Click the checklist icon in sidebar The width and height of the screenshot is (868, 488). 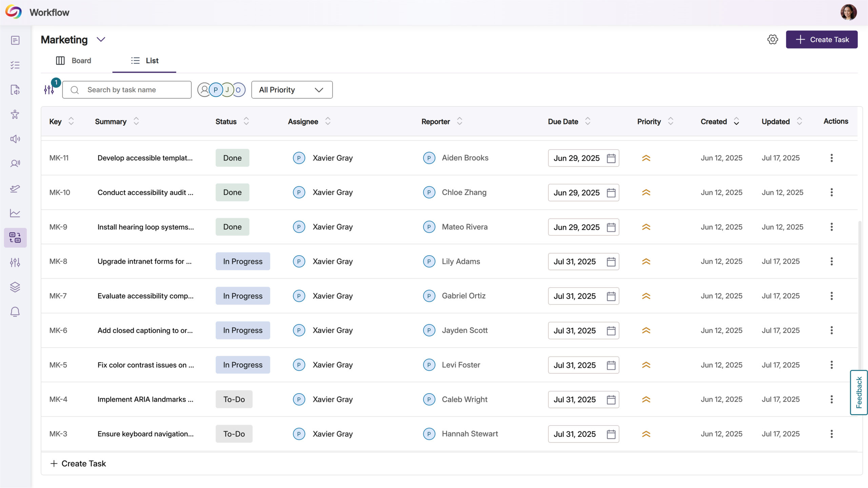pyautogui.click(x=15, y=65)
